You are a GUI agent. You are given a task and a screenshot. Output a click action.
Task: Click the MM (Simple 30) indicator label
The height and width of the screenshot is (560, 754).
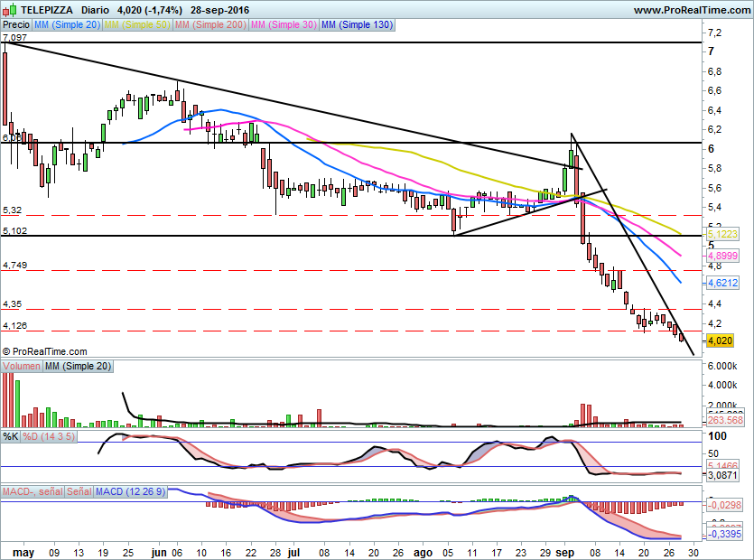coord(284,25)
